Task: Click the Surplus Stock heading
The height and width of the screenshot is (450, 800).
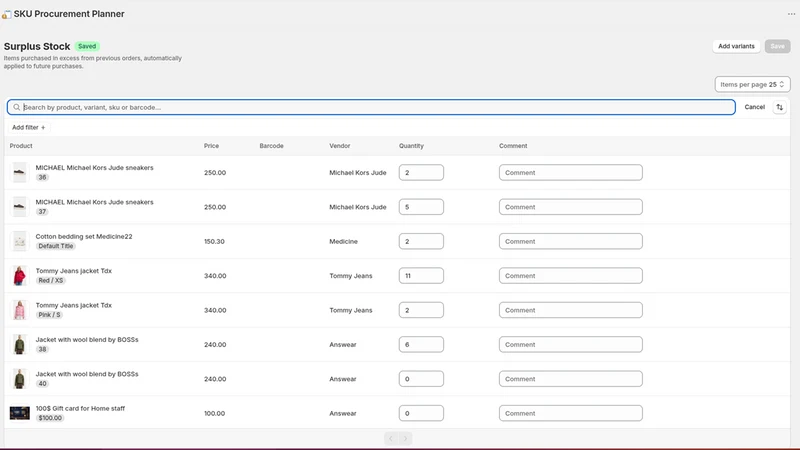Action: [x=37, y=46]
